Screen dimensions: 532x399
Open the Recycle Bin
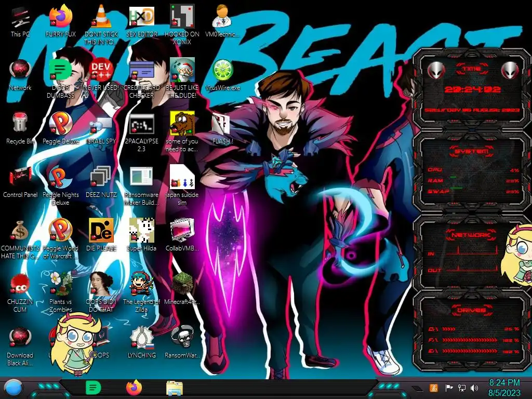click(x=20, y=128)
